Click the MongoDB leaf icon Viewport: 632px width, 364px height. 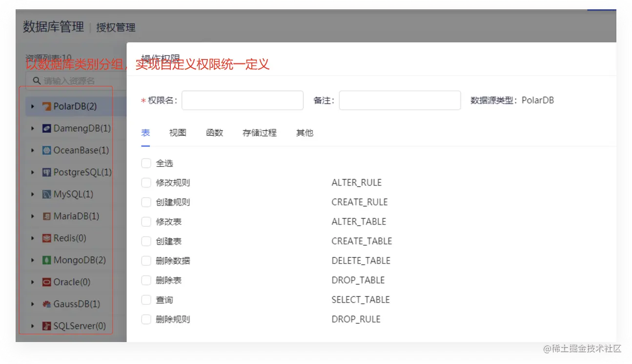[x=47, y=260]
